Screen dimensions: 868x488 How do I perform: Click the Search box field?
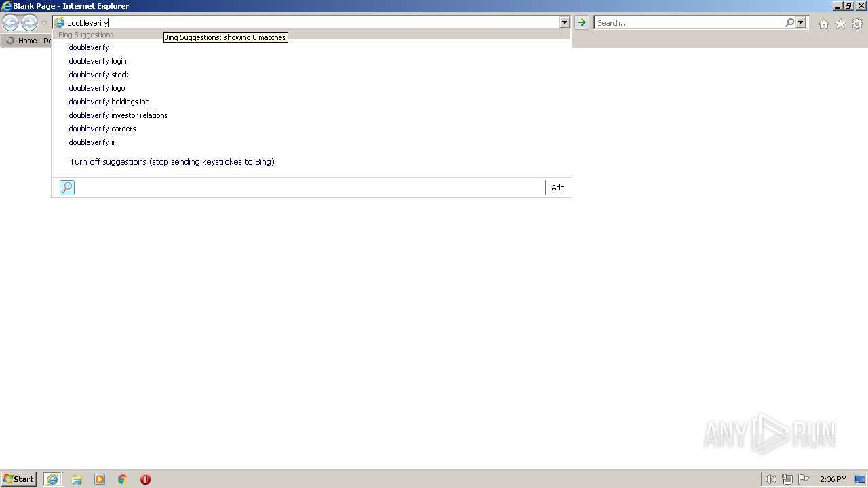pos(689,23)
